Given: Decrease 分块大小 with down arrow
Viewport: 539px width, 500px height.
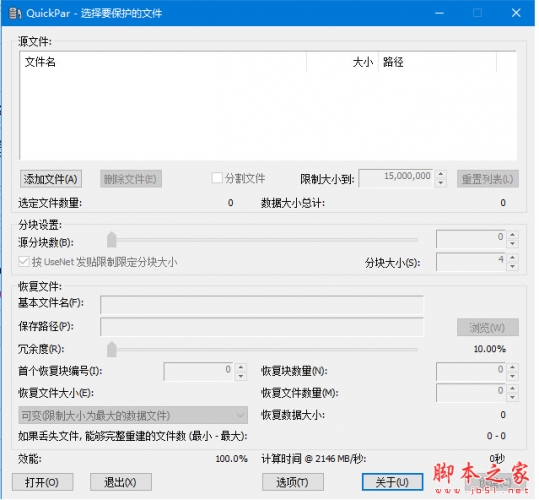Looking at the screenshot, I should point(513,266).
